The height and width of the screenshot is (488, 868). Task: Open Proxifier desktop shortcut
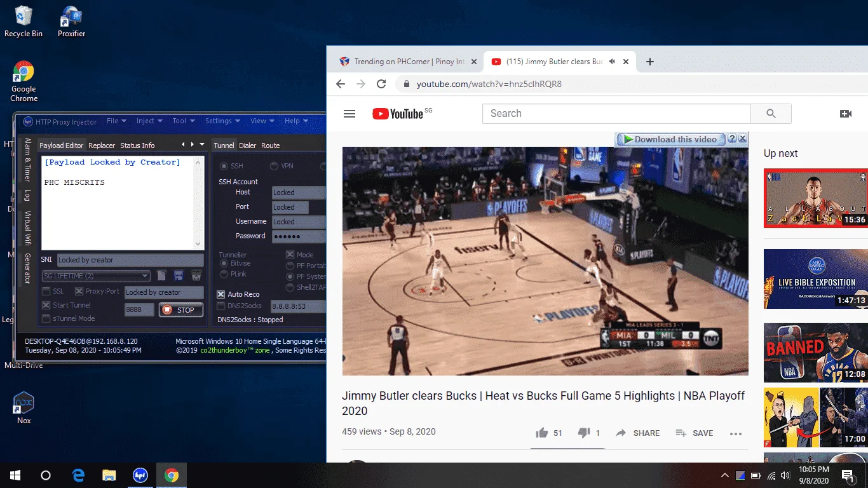[x=71, y=21]
